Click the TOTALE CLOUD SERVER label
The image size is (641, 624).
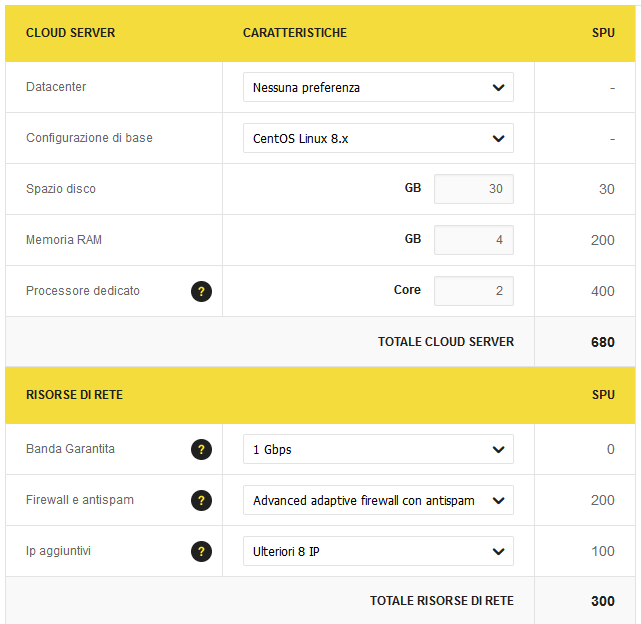[446, 342]
